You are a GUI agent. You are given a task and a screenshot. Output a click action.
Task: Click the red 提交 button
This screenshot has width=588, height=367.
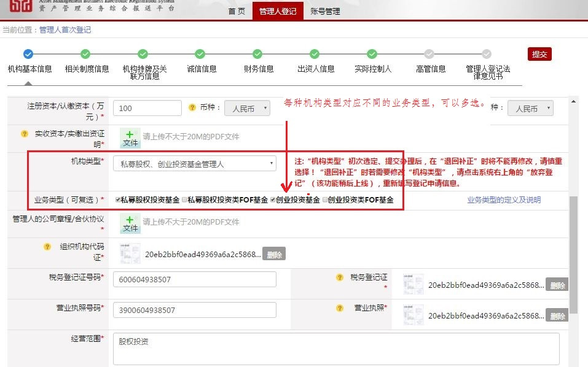tap(539, 54)
